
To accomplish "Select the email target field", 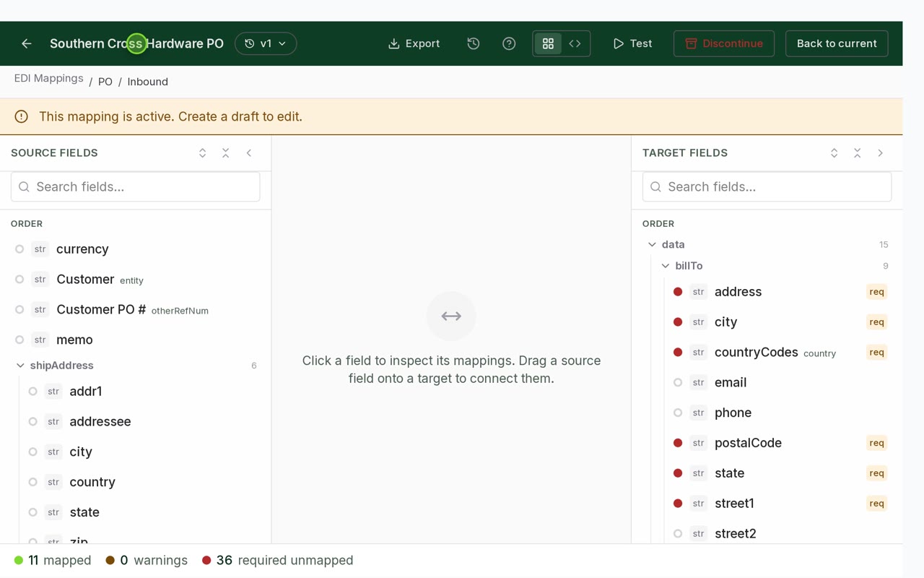I will (x=780, y=383).
